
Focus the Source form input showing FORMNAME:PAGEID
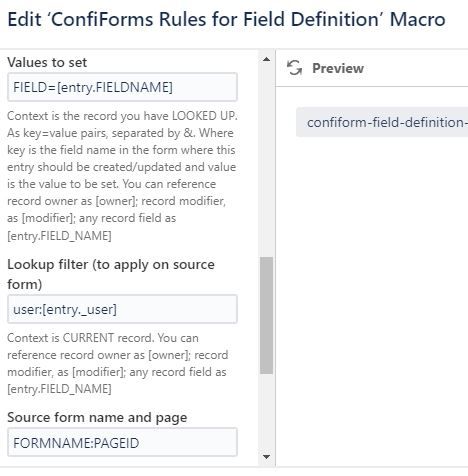pos(122,443)
